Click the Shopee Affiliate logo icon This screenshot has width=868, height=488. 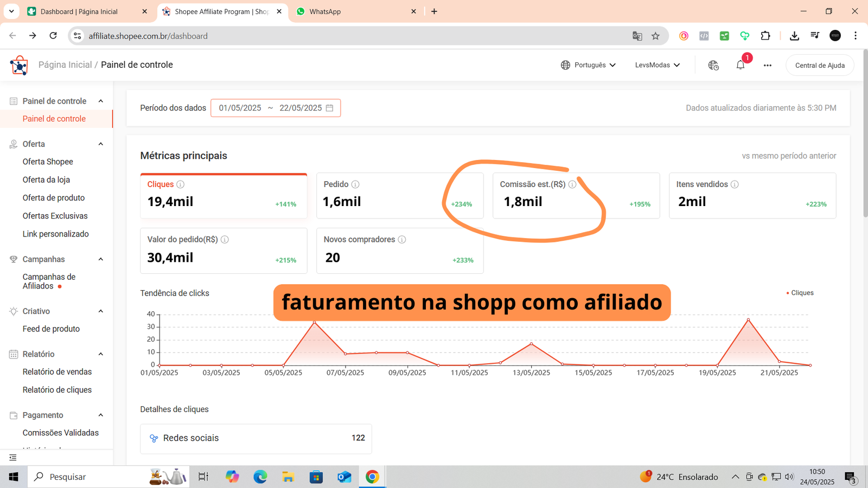click(x=19, y=65)
